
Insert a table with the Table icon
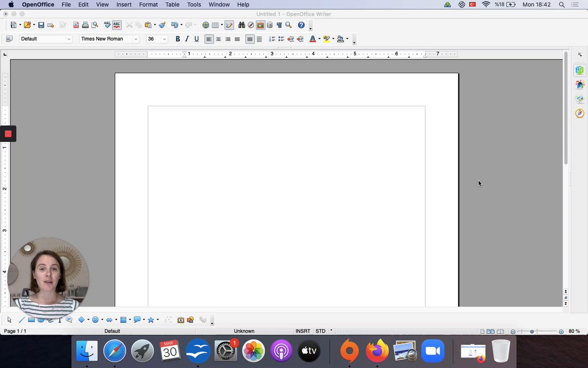[x=215, y=25]
